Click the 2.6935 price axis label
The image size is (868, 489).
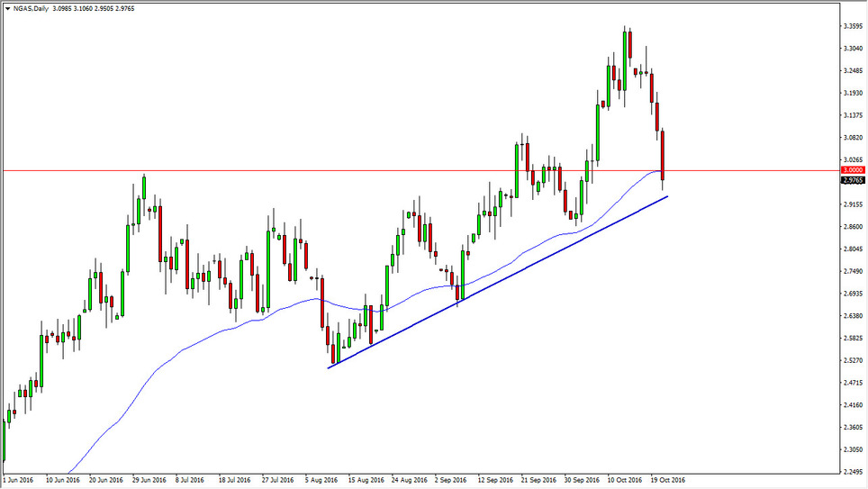853,294
